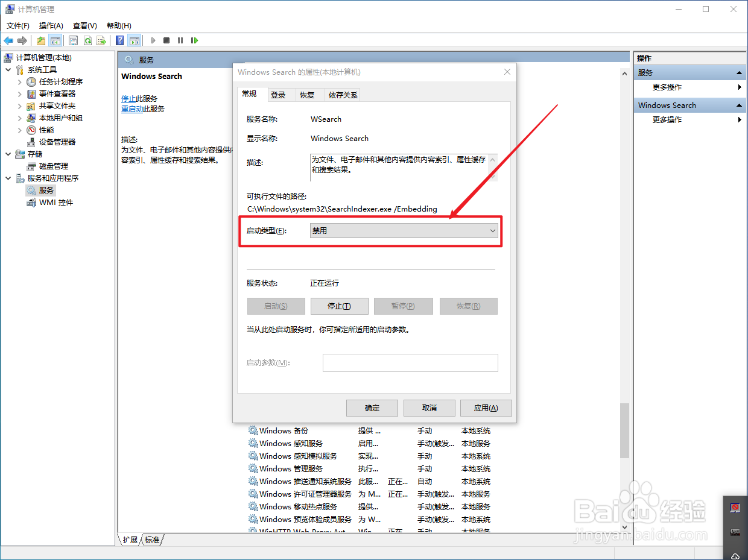
Task: Select the Windows 推送通知系统服务 row
Action: tap(369, 481)
